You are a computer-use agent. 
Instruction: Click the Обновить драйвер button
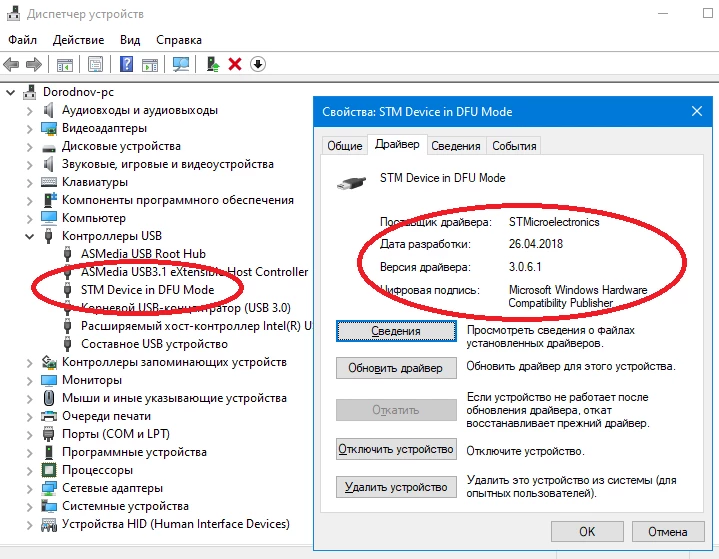coord(396,368)
